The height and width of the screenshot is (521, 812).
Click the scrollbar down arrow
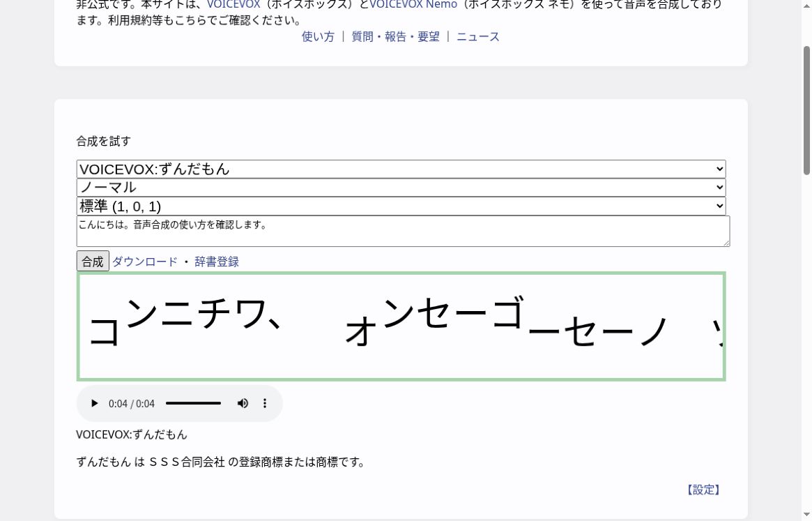coord(806,515)
